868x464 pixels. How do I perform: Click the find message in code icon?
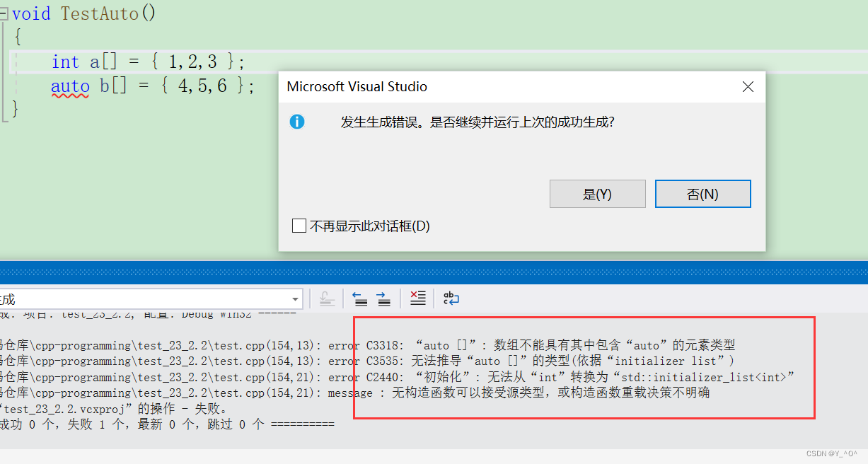pos(327,298)
